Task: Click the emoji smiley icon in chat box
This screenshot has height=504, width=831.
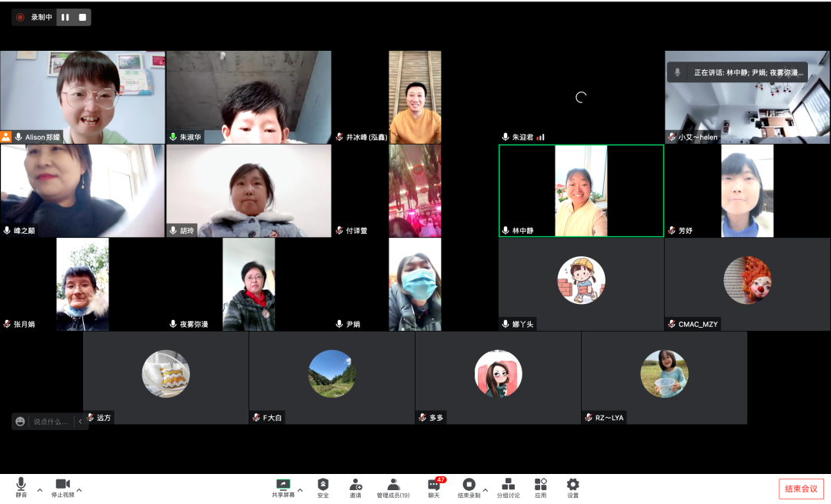Action: tap(20, 422)
